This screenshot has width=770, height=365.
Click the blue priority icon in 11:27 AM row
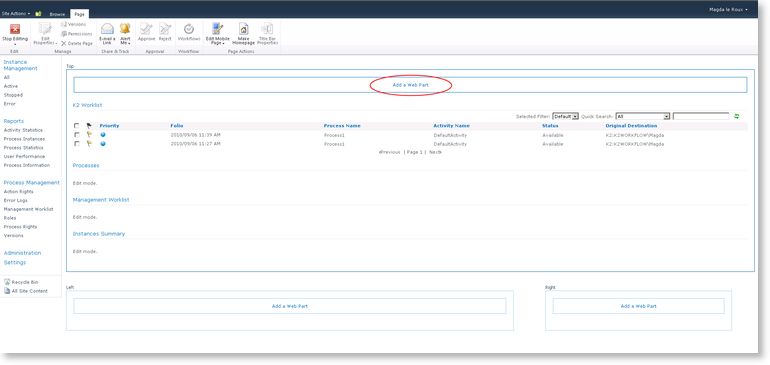[103, 143]
